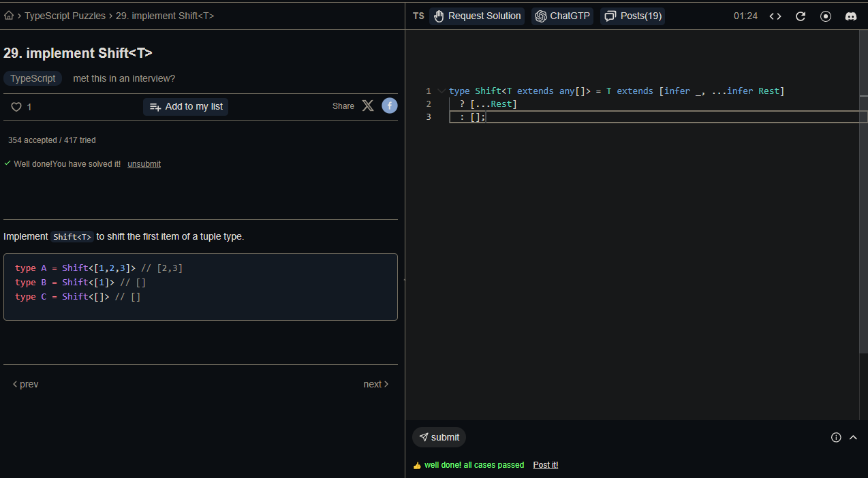Share on X (Twitter)
Viewport: 868px width, 478px height.
[368, 106]
